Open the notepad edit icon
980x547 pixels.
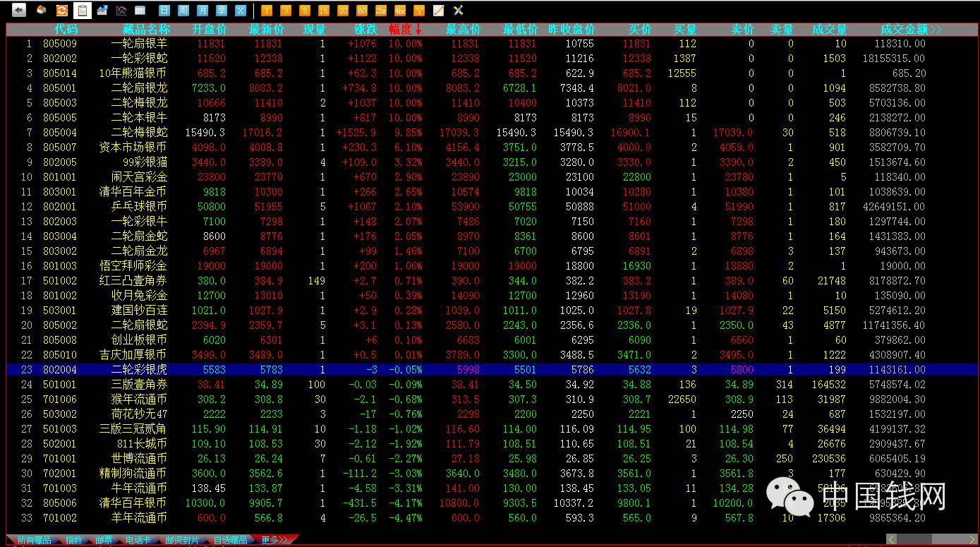click(438, 11)
